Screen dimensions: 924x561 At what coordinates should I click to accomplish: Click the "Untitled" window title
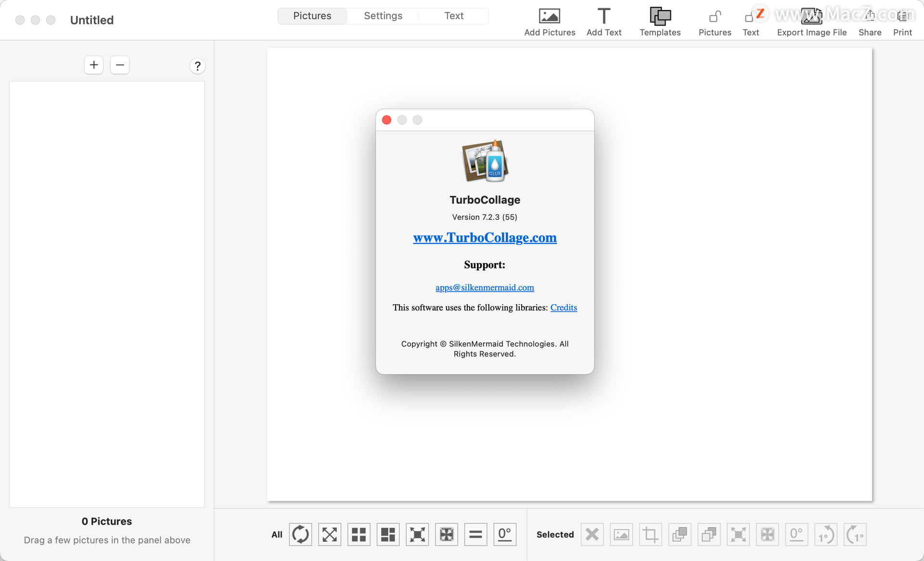[x=92, y=20]
